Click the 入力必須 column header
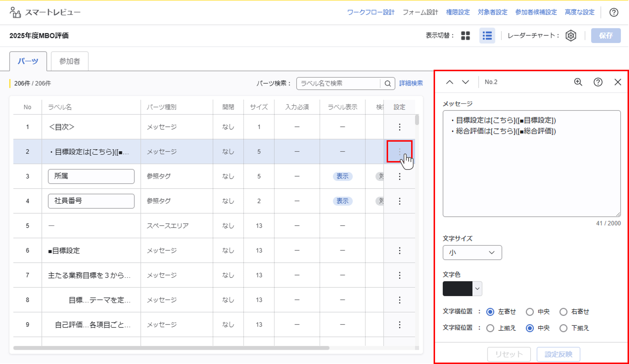This screenshot has height=364, width=629. (x=297, y=107)
